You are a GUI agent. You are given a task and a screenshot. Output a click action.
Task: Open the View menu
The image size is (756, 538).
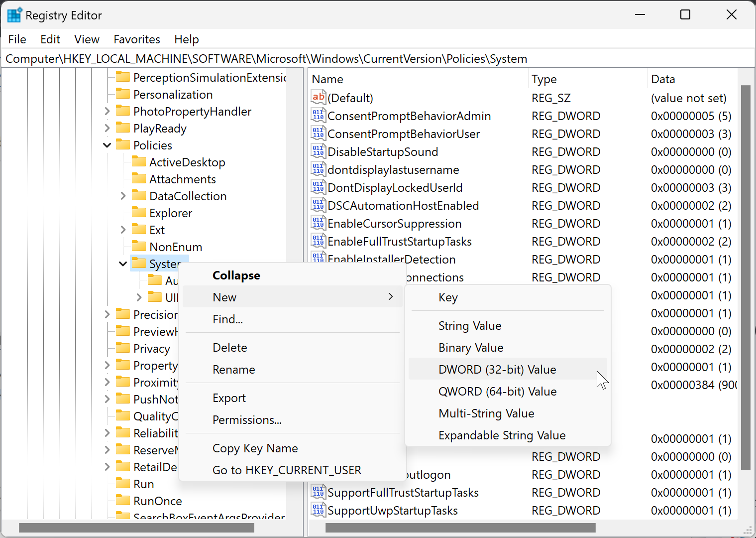coord(87,39)
